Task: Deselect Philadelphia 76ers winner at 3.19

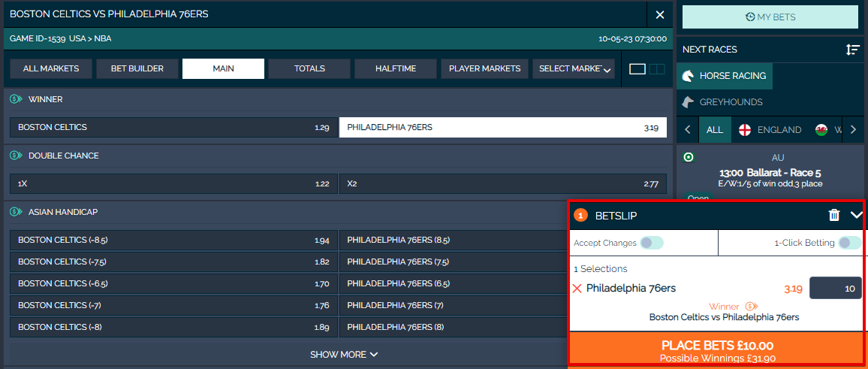Action: [502, 128]
